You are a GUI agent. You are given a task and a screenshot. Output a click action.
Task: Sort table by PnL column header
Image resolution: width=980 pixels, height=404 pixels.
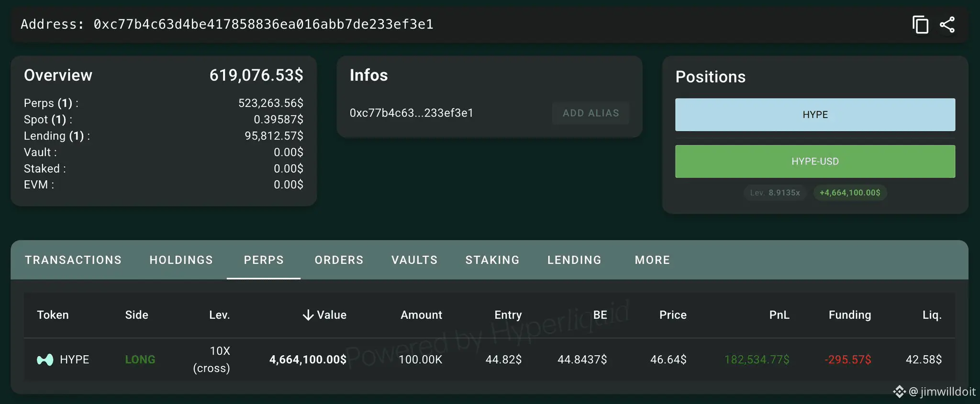tap(780, 315)
